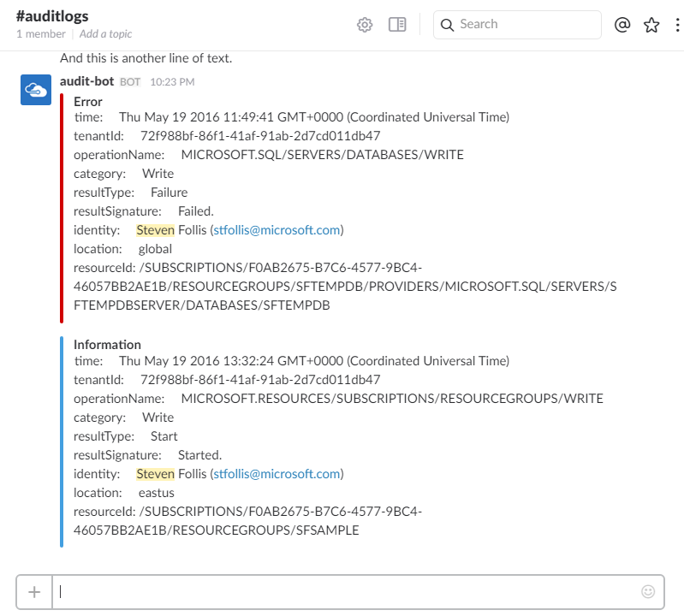684x616 pixels.
Task: Click highlighted 'Steven' in Error entry
Action: [x=155, y=230]
